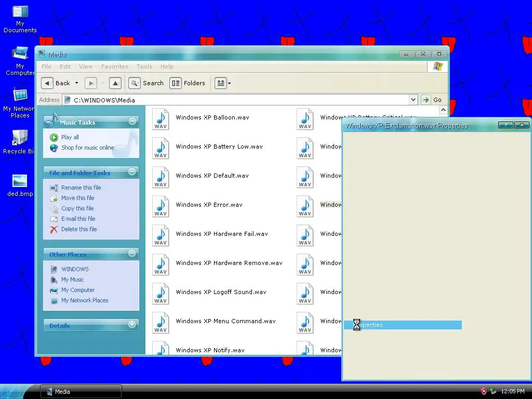Click Play all link
Image resolution: width=532 pixels, height=399 pixels.
coord(70,137)
